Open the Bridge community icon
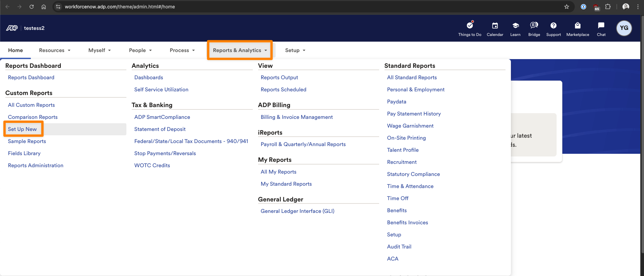Image resolution: width=644 pixels, height=276 pixels. point(534,26)
